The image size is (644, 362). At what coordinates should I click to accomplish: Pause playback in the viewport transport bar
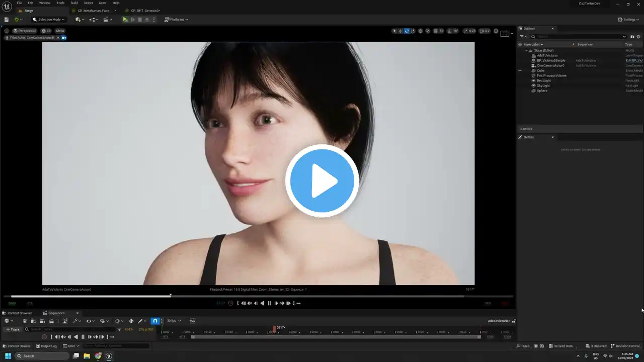269,303
